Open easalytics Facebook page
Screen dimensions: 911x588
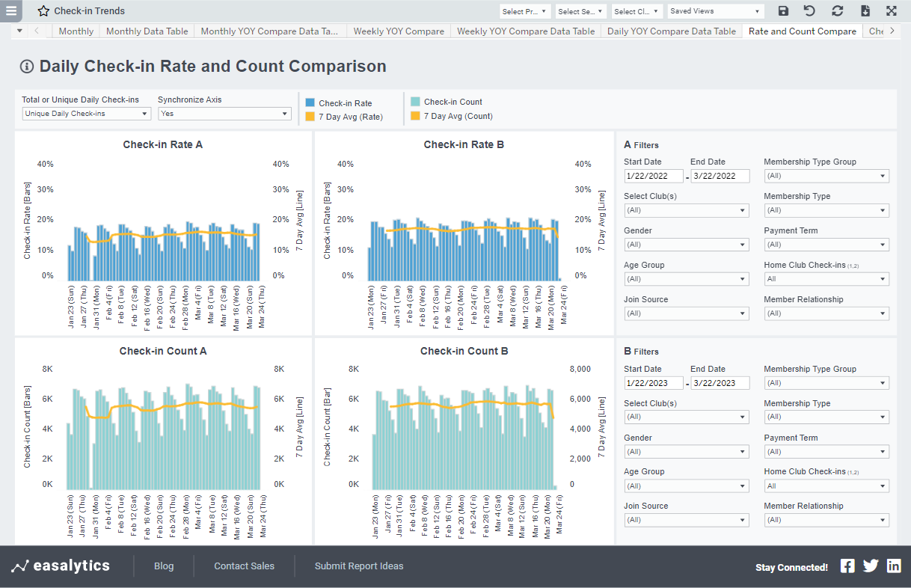coord(847,566)
